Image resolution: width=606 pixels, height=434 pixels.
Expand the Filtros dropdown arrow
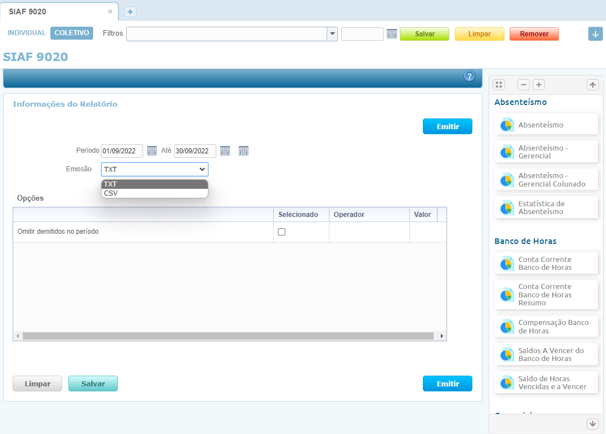[x=332, y=34]
